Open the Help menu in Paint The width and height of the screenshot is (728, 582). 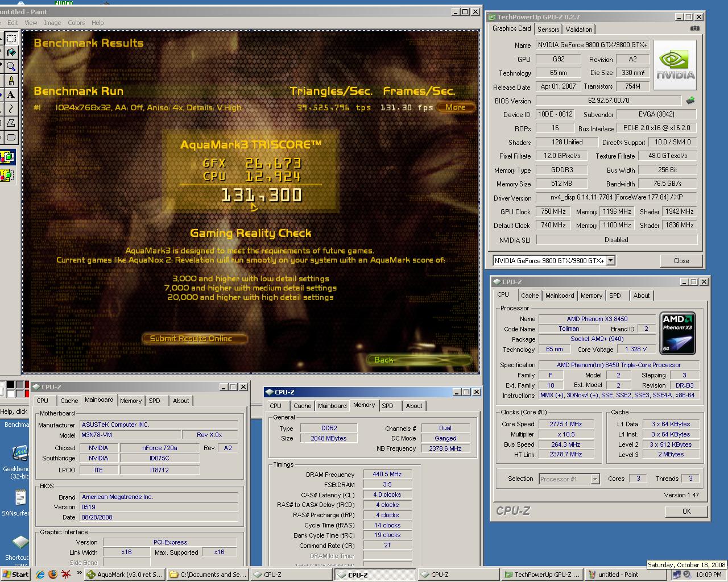(98, 23)
